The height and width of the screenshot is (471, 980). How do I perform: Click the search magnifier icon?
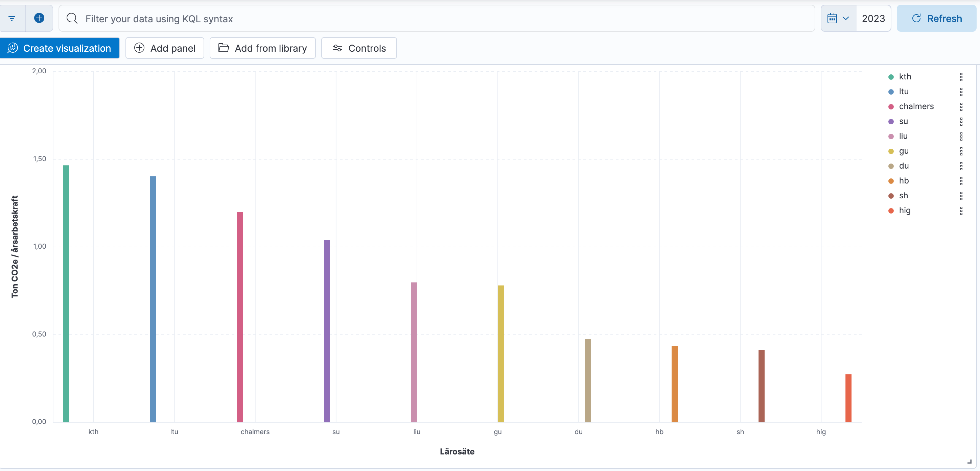pos(72,18)
